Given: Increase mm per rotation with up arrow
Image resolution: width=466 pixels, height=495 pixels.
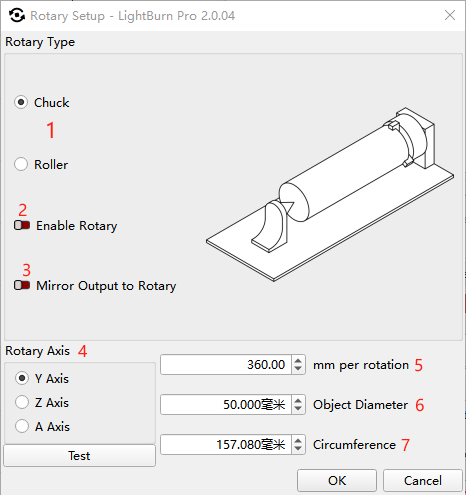Looking at the screenshot, I should (298, 360).
